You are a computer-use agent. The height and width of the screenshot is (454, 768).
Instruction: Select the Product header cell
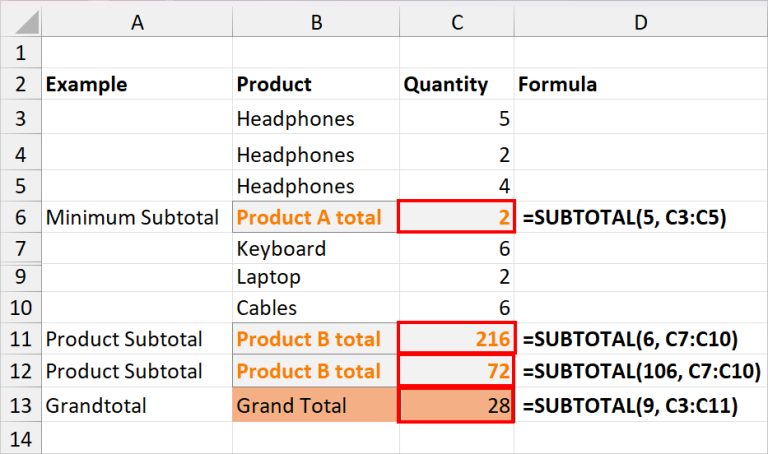316,84
